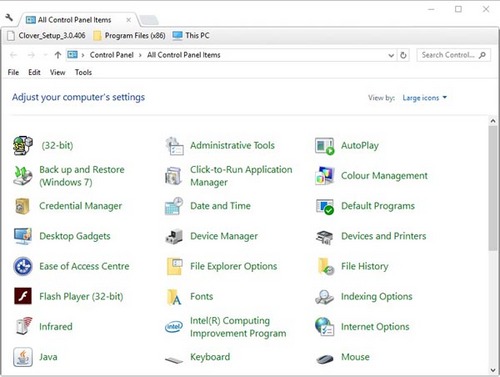Click the Administrative Tools icon
This screenshot has height=377, width=500.
[174, 146]
